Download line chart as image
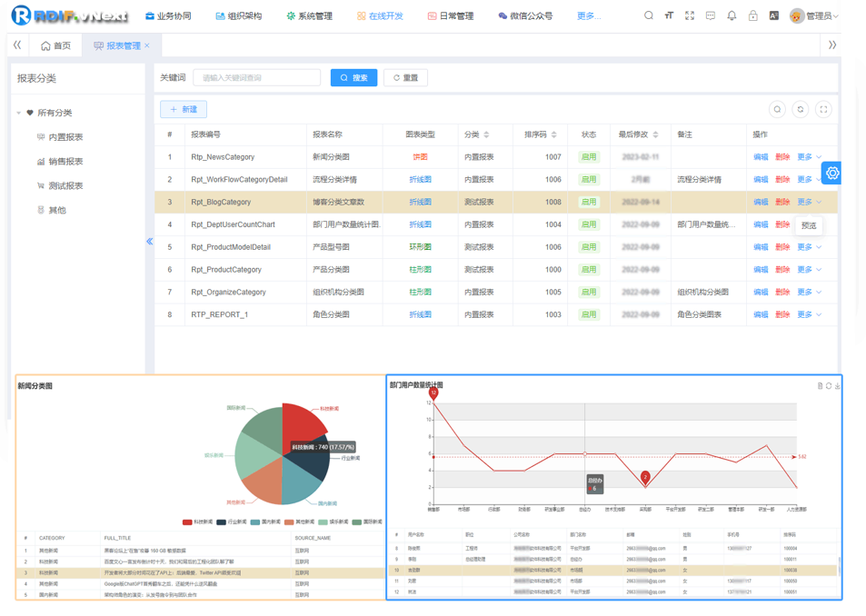Viewport: 866px width, 616px height. tap(837, 386)
